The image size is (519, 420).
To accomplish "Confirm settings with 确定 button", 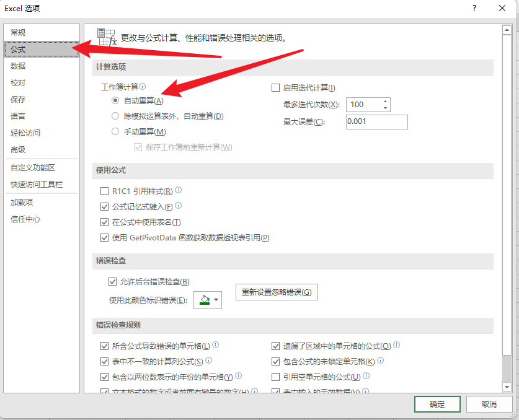I will [437, 404].
